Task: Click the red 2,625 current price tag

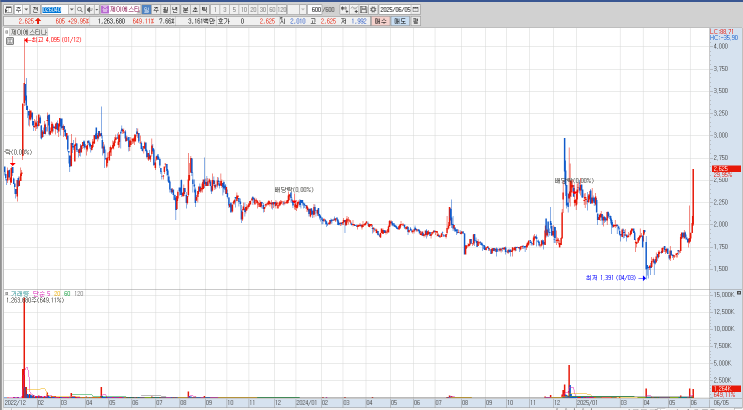Action: tap(726, 169)
